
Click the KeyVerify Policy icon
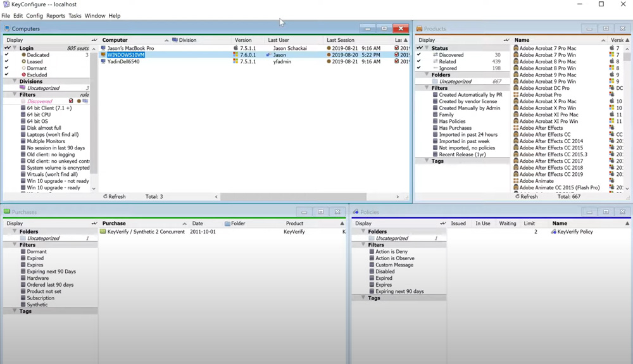point(553,232)
